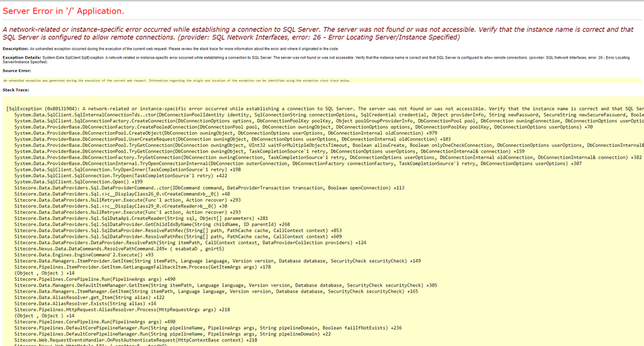Image resolution: width=644 pixels, height=346 pixels.
Task: Click the DefaultItemManager.GetItem +305 line
Action: pyautogui.click(x=226, y=285)
